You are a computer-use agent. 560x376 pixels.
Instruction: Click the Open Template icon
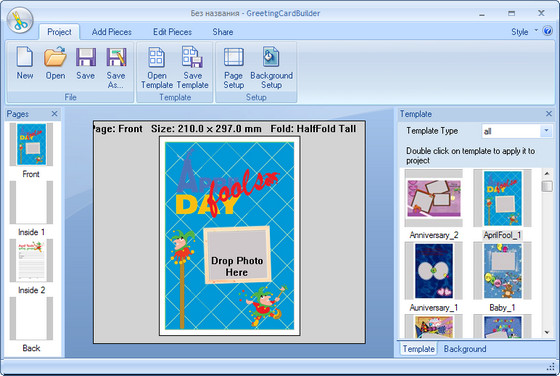[x=157, y=67]
